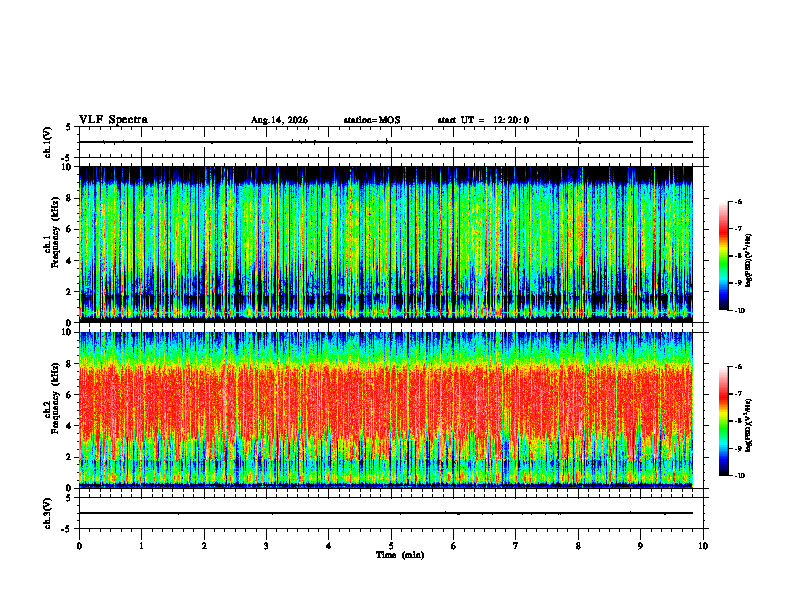Click the "2" frequency tick of the ch.1 spectrogram
The height and width of the screenshot is (612, 792).
(x=70, y=291)
